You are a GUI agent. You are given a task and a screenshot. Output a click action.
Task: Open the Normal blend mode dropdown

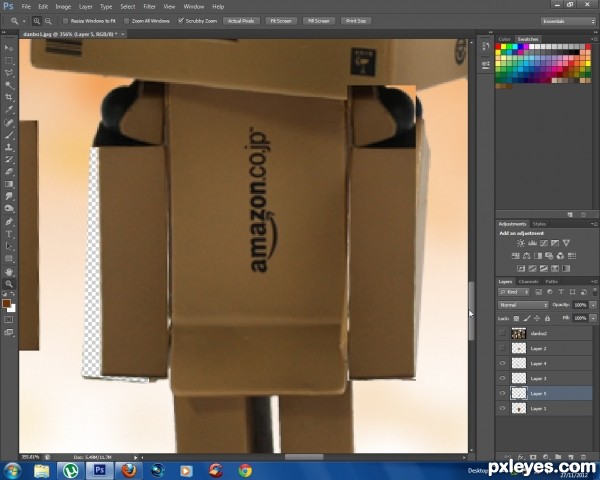[523, 305]
